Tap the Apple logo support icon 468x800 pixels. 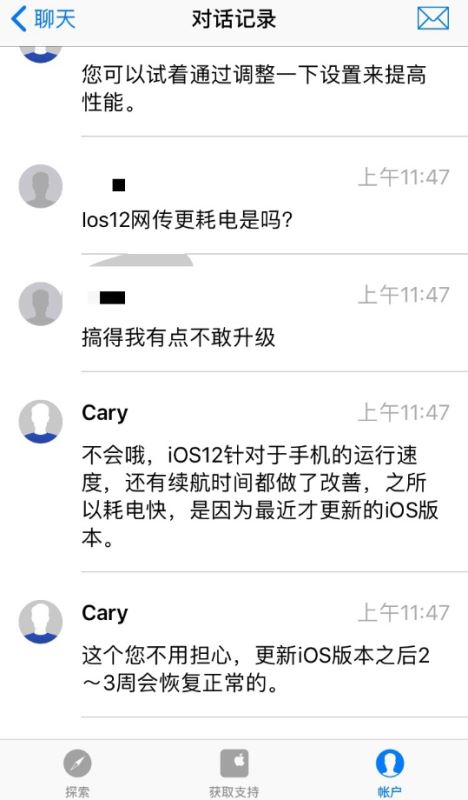pyautogui.click(x=234, y=763)
